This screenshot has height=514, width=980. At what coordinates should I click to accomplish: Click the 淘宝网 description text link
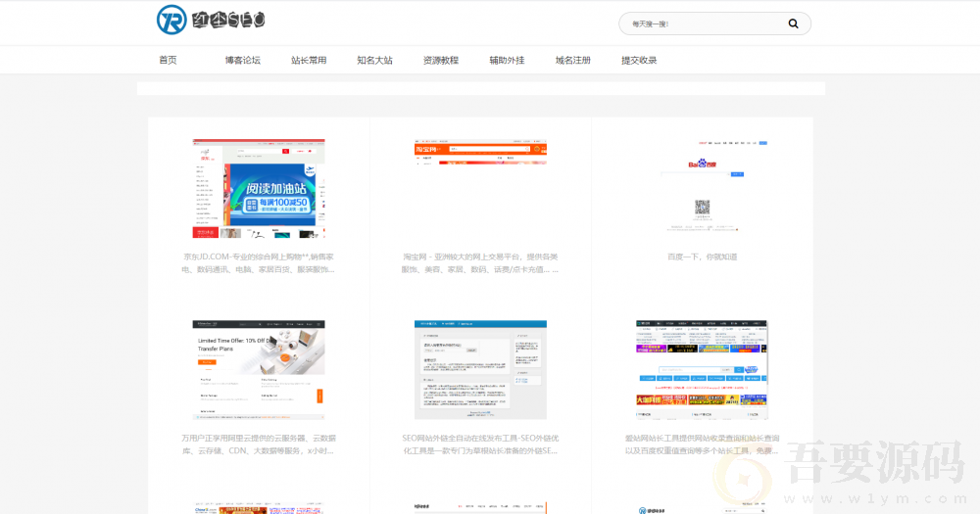coord(480,262)
